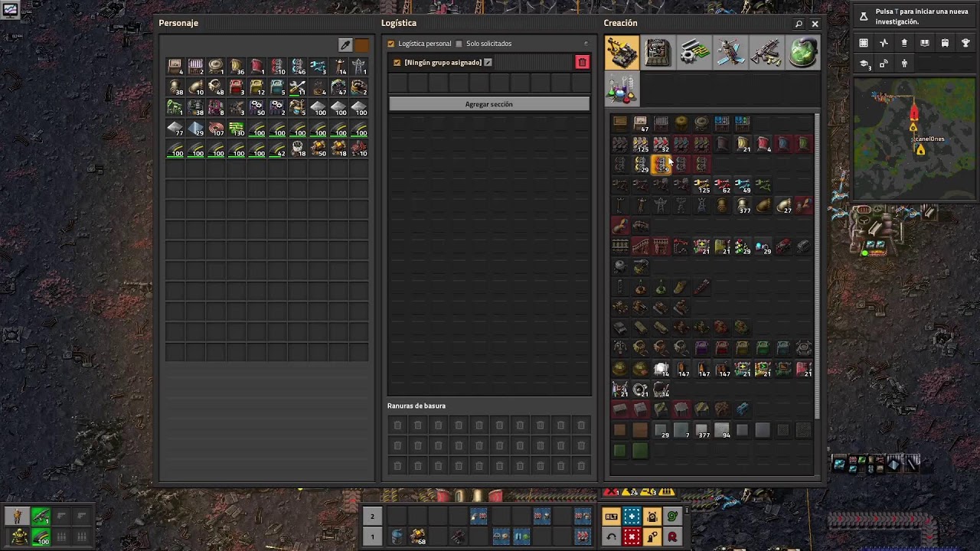Craft pipe recipe showing 377
Screen dimensions: 980x551
coord(743,205)
